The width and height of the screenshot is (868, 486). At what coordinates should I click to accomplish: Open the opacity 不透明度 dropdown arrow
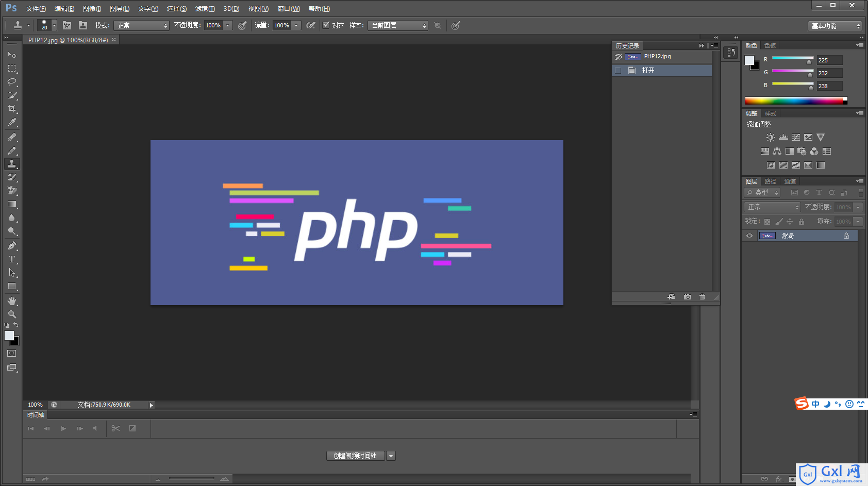pyautogui.click(x=227, y=25)
